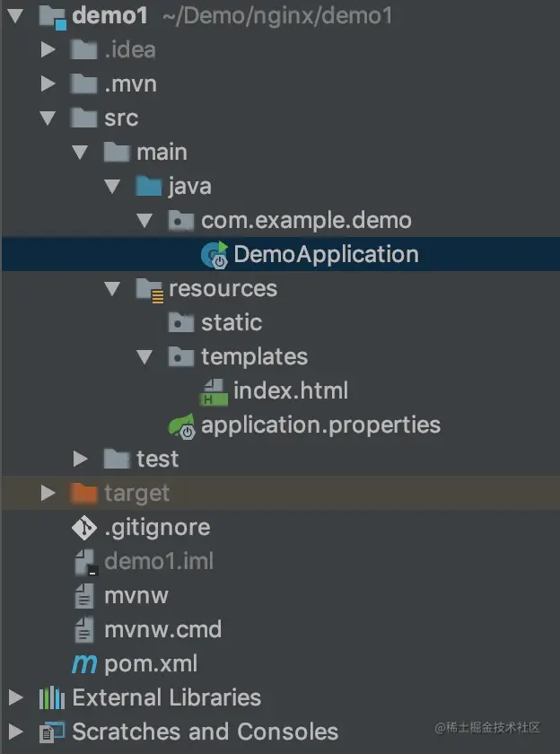Select the mvnw.cmd file

pyautogui.click(x=280, y=629)
